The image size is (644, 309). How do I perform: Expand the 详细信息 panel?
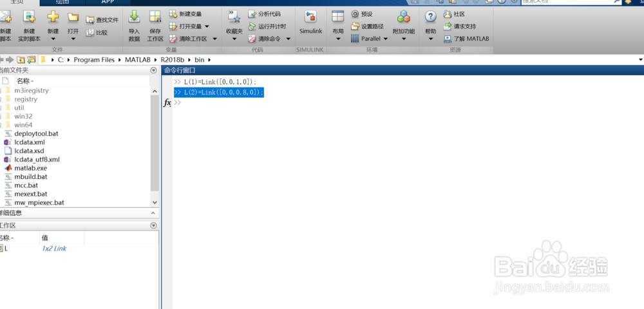coord(154,213)
